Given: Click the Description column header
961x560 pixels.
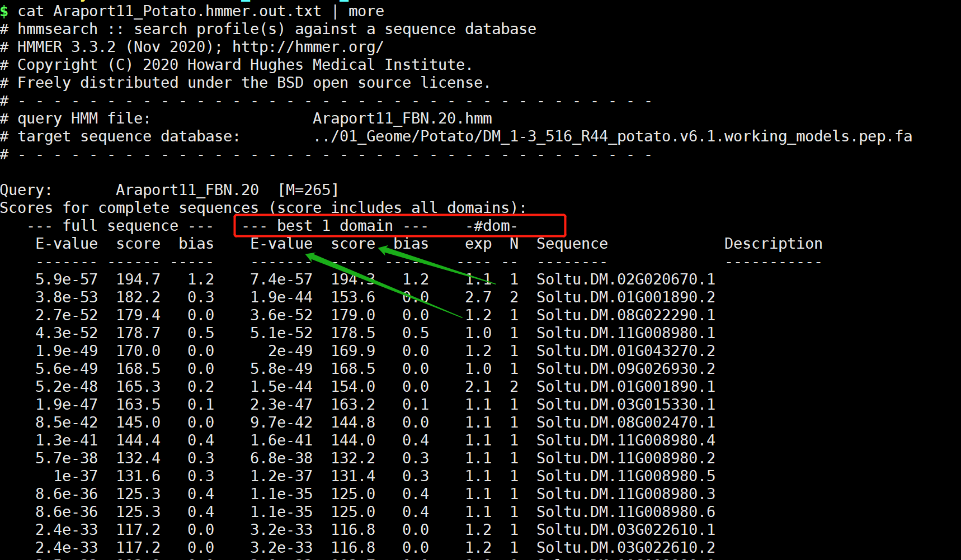Looking at the screenshot, I should 774,244.
